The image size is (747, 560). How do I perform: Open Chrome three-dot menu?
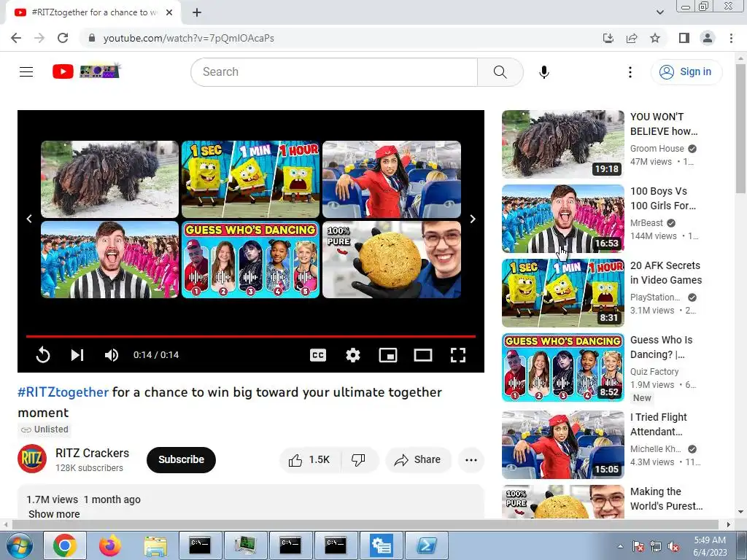tap(731, 38)
